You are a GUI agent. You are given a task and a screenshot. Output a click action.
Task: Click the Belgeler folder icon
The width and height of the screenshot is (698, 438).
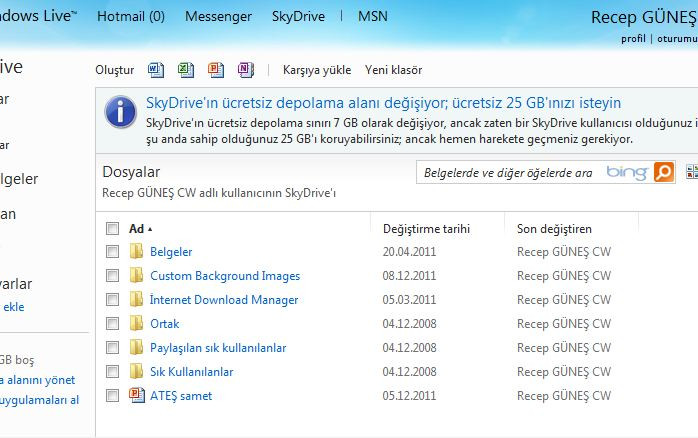(x=136, y=251)
